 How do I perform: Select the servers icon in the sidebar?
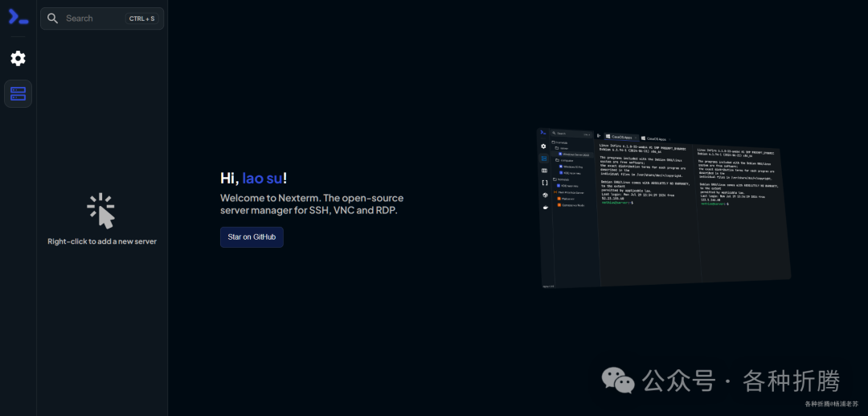[x=18, y=93]
